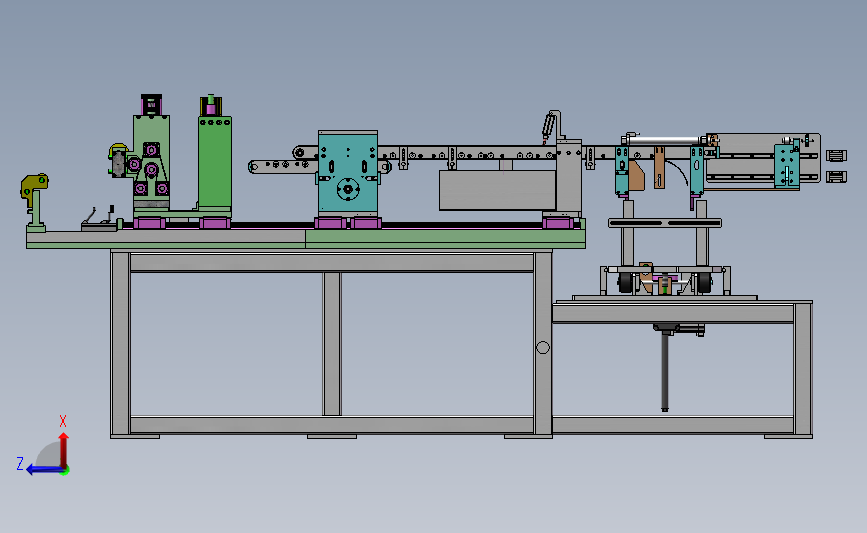Click the blue Z axis arrow of triad
Image resolution: width=867 pixels, height=533 pixels.
click(44, 469)
